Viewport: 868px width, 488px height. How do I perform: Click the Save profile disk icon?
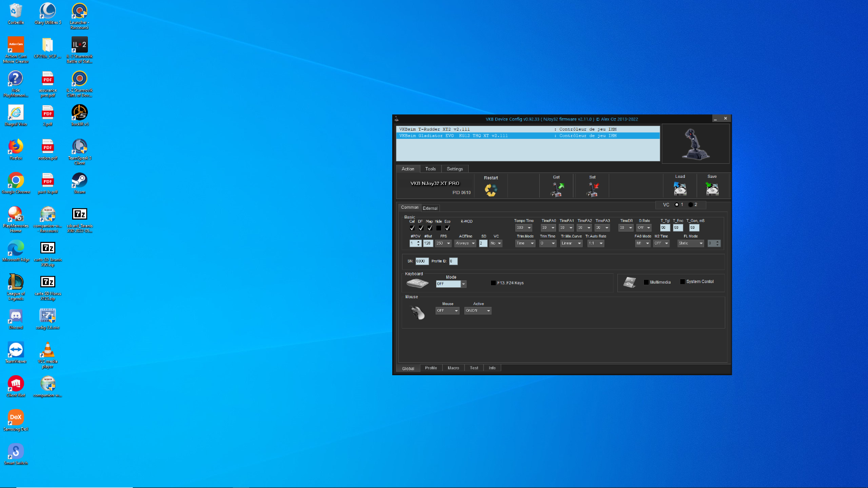[712, 188]
